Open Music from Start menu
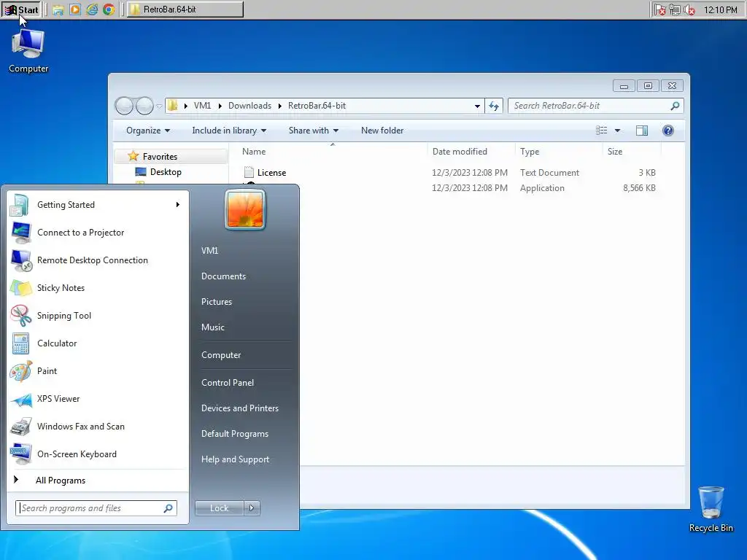This screenshot has height=560, width=747. [x=212, y=327]
